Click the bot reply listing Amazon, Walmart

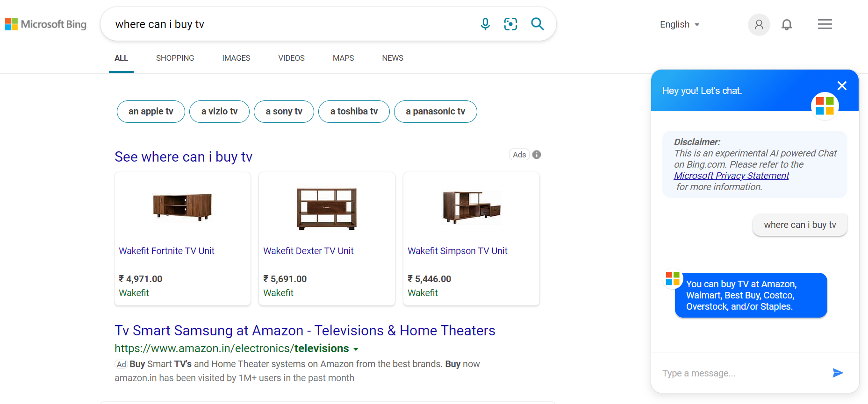(751, 295)
